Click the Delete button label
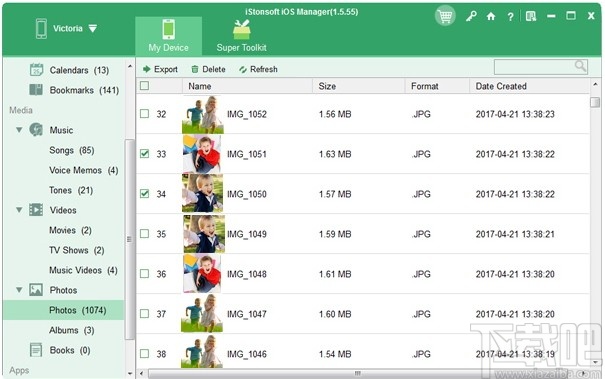 coord(214,69)
